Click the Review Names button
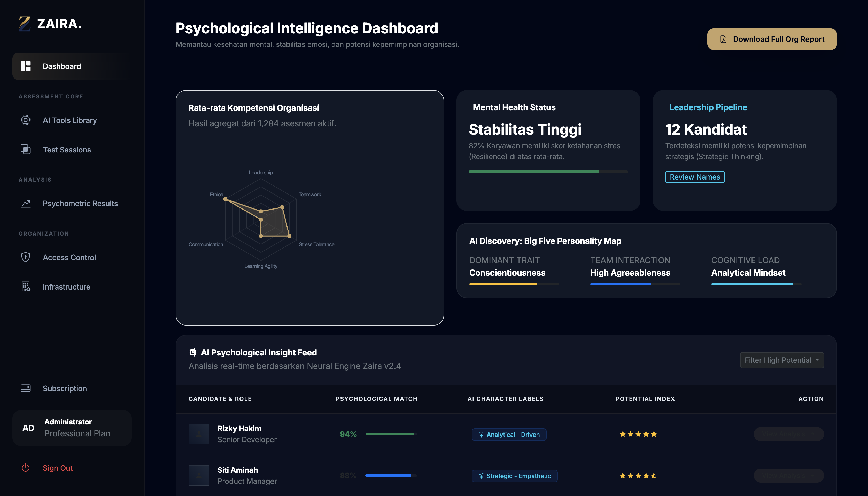Image resolution: width=868 pixels, height=496 pixels. 695,177
